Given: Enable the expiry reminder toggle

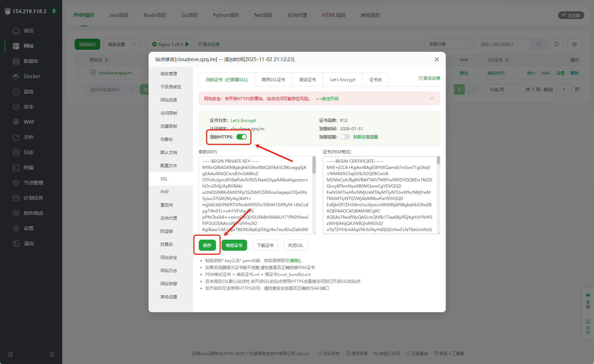Looking at the screenshot, I should pyautogui.click(x=345, y=137).
